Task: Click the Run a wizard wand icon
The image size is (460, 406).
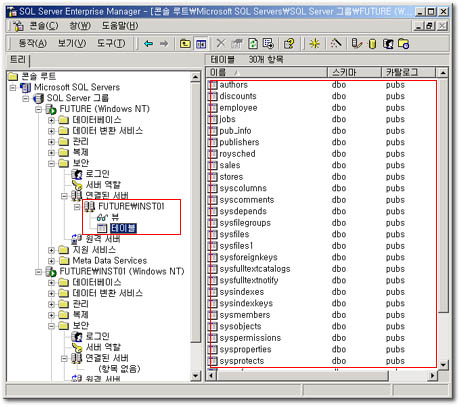Action: point(336,43)
